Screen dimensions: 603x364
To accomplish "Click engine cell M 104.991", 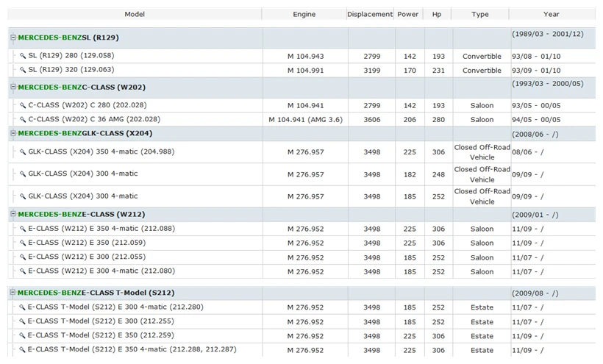I will pyautogui.click(x=306, y=71).
